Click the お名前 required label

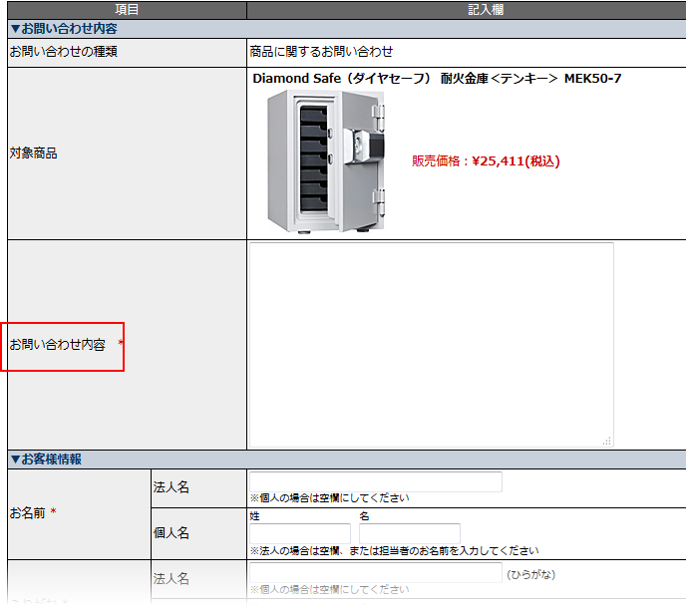tap(33, 512)
